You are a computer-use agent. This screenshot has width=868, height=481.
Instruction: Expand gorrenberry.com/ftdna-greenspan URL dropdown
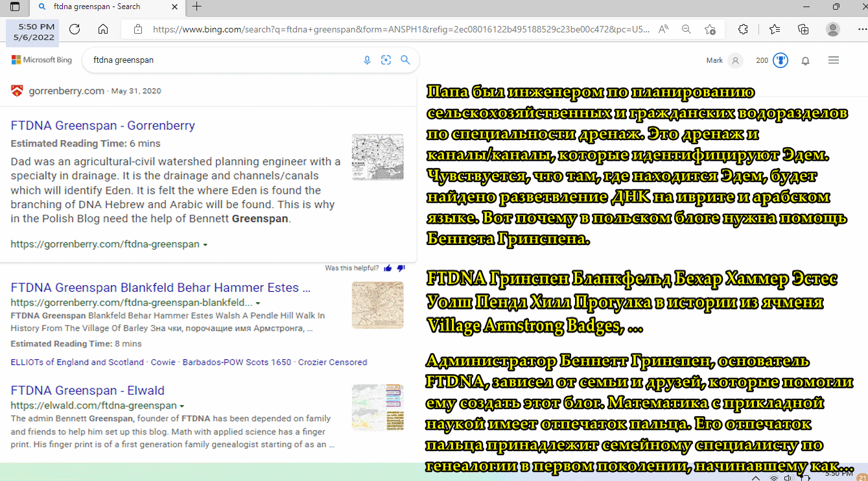click(205, 245)
